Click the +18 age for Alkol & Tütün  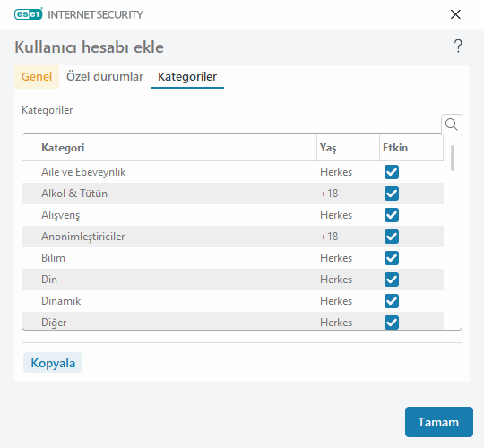pyautogui.click(x=329, y=194)
